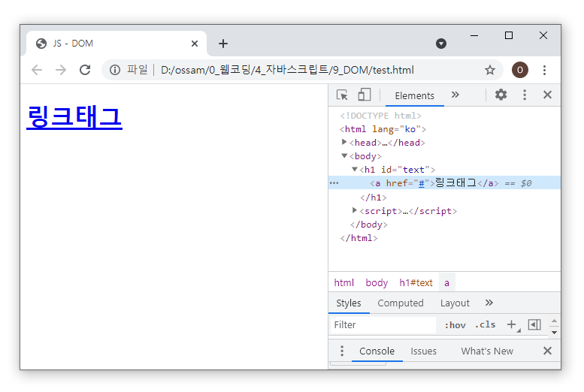Select body in the breadcrumb bar
This screenshot has width=584, height=392.
pyautogui.click(x=377, y=283)
